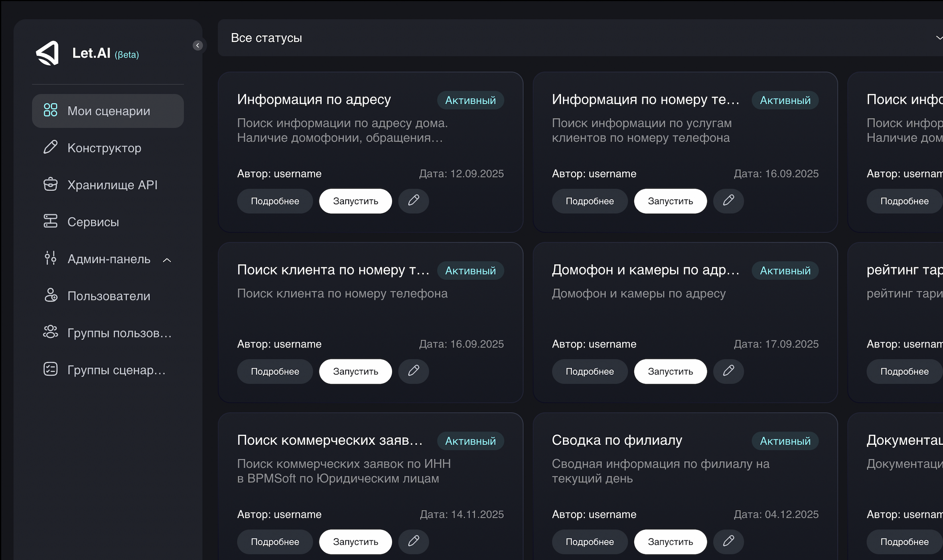Click the Let.AI logo icon
Image resolution: width=943 pixels, height=560 pixels.
pyautogui.click(x=47, y=53)
